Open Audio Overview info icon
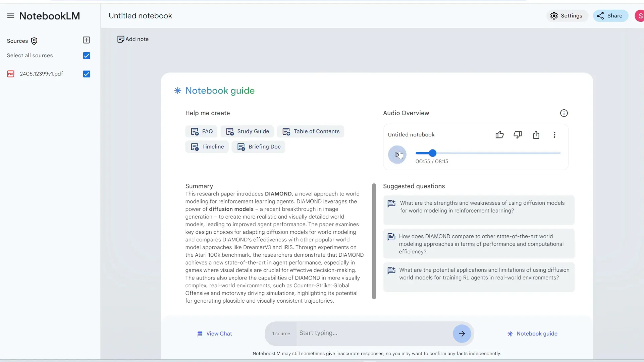This screenshot has width=644, height=362. click(564, 113)
